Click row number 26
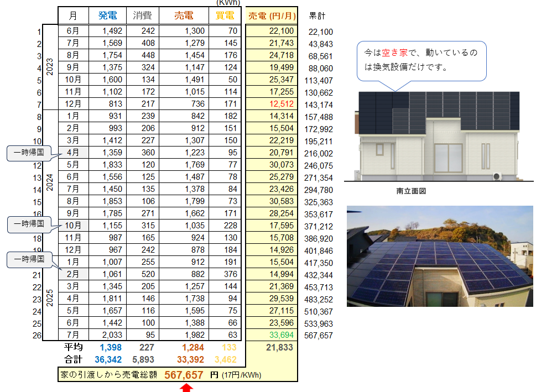Image resolution: width=536 pixels, height=392 pixels. pyautogui.click(x=37, y=336)
